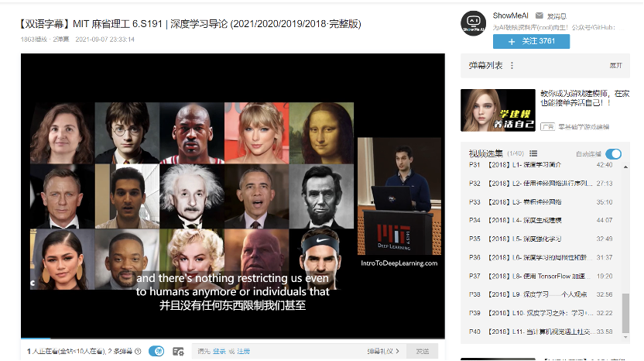644x361 pixels.
Task: Click the 42:40 duration of P31
Action: (605, 164)
